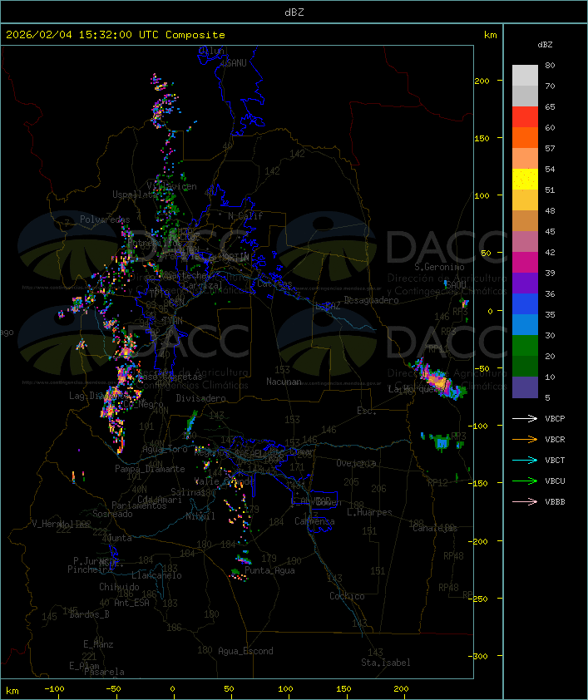588x700 pixels.
Task: Select the red 60-65 dBZ swatch
Action: coord(525,117)
